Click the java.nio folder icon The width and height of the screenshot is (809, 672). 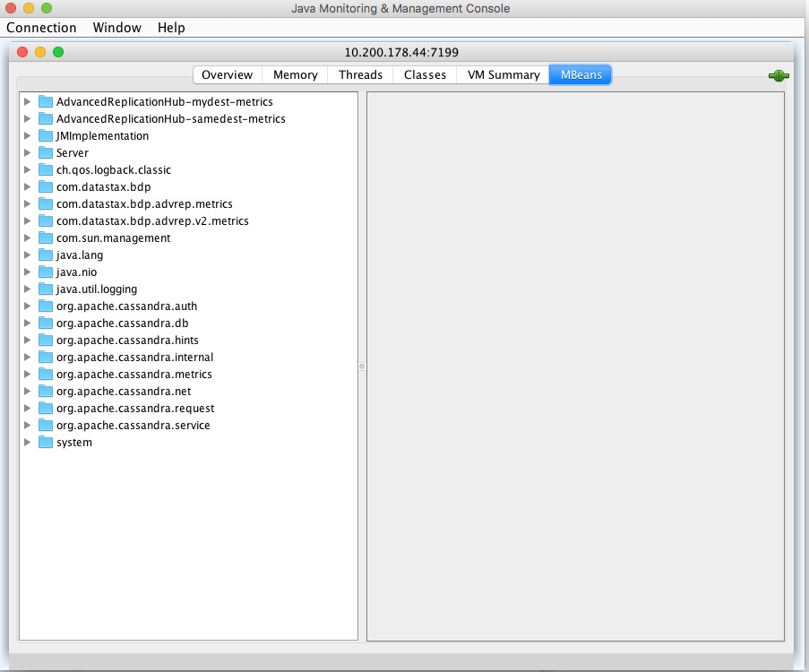click(45, 271)
